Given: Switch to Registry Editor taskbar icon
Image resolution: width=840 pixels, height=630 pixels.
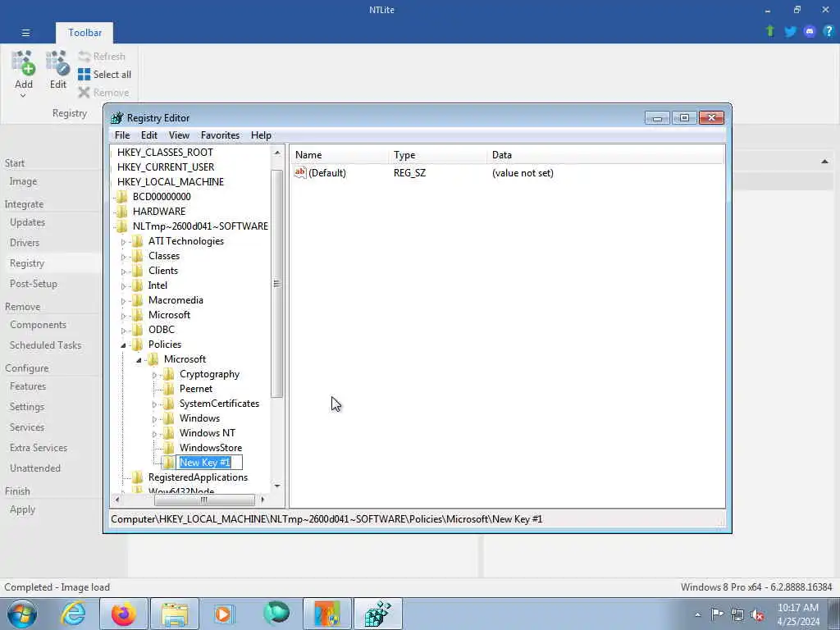Looking at the screenshot, I should click(378, 614).
